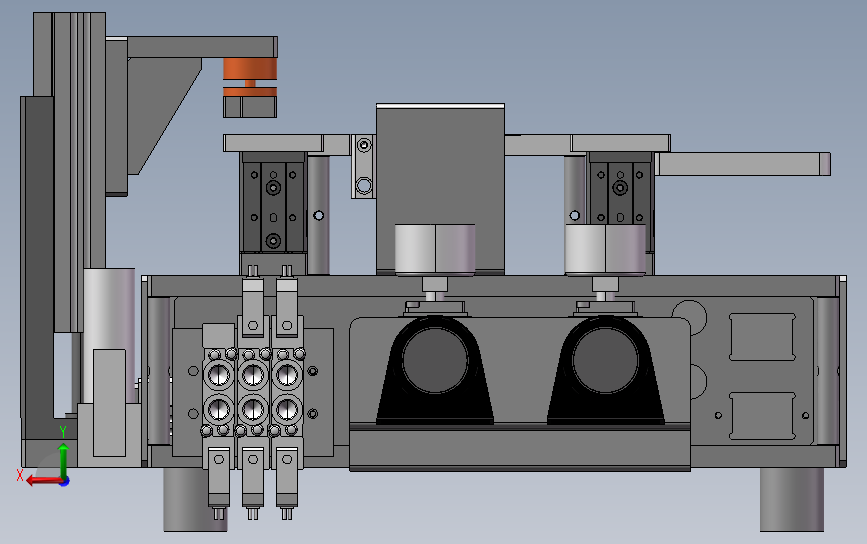Select the upper rectangular cutout on right panel
Screen dimensions: 867x544
762,337
